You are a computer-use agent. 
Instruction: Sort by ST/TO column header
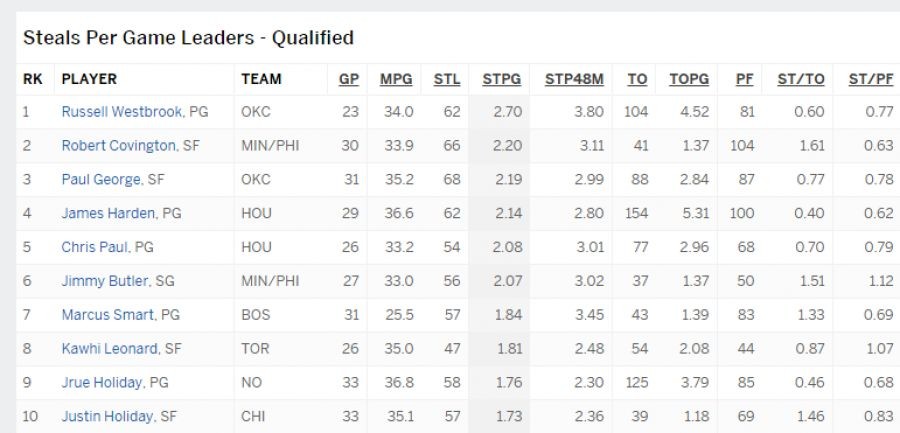(x=801, y=79)
